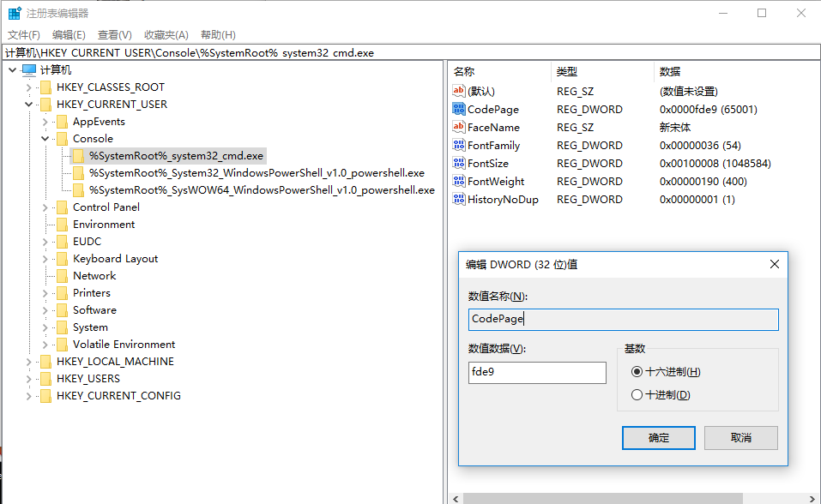This screenshot has height=504, width=821.
Task: Click the Console folder icon
Action: (x=62, y=139)
